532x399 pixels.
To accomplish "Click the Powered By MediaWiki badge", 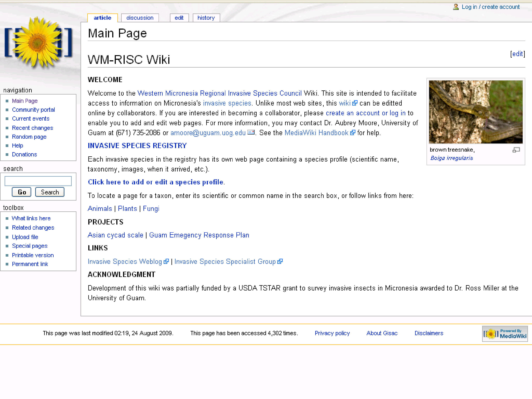I will tap(505, 334).
